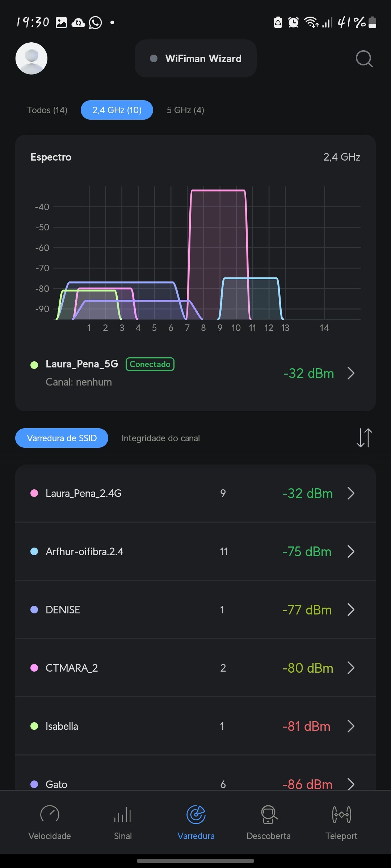391x868 pixels.
Task: Tap the pink dot beside CTMARA_2
Action: click(34, 668)
